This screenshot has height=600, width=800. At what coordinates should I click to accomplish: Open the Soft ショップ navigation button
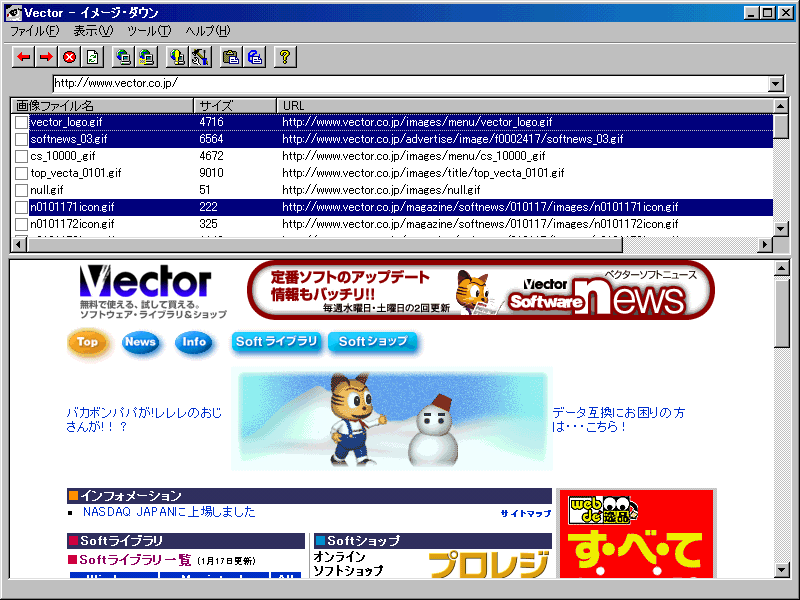coord(373,341)
